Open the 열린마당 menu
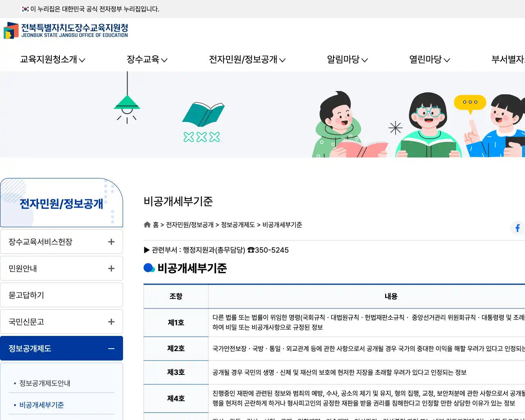This screenshot has width=525, height=420. 429,59
